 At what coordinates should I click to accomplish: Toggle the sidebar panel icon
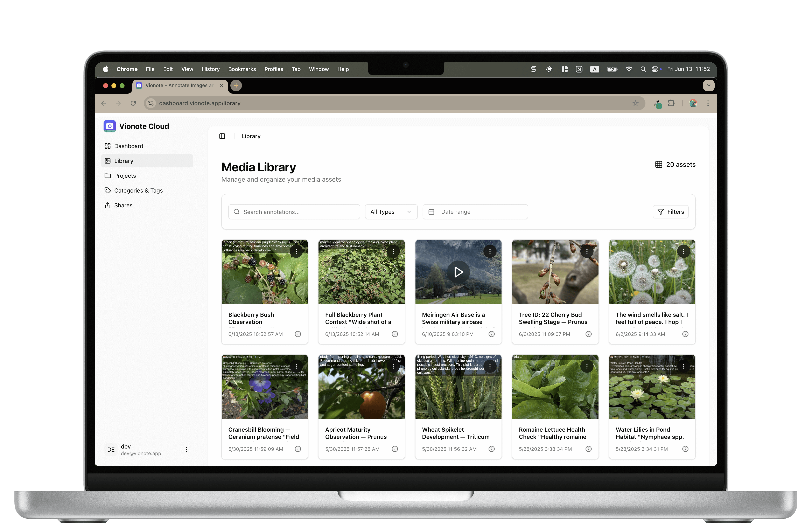point(222,136)
